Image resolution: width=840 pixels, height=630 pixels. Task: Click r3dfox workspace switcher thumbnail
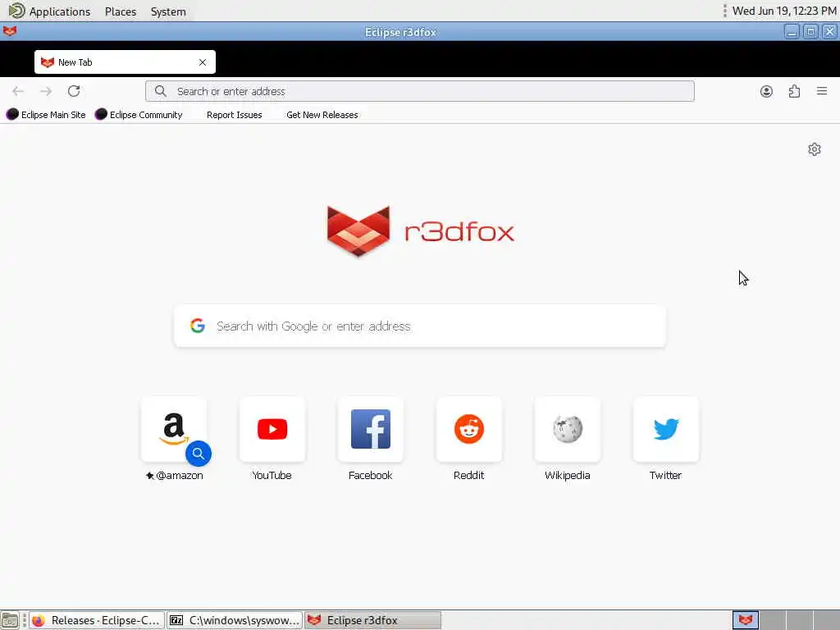click(746, 620)
